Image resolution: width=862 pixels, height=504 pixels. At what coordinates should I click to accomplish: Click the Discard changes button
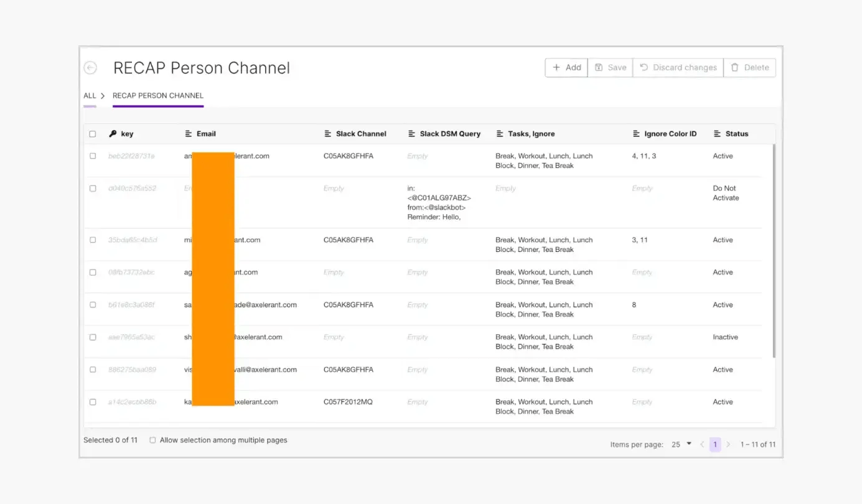678,68
